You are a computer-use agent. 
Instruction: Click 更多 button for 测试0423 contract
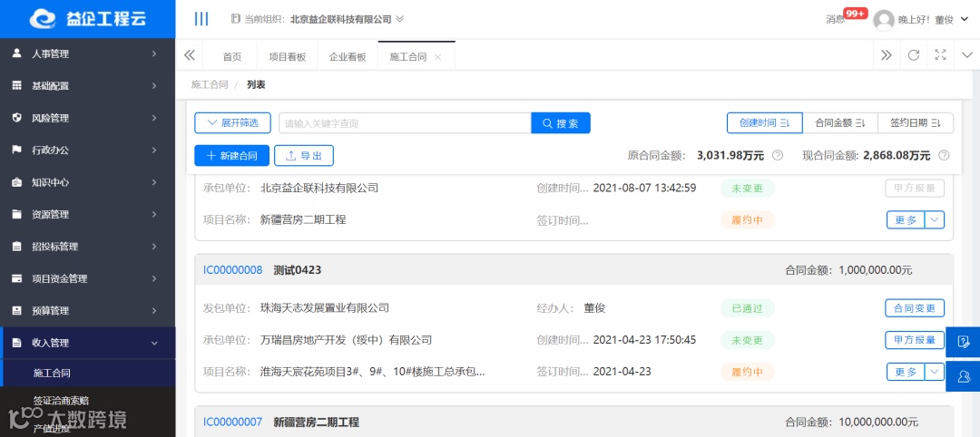(x=906, y=372)
